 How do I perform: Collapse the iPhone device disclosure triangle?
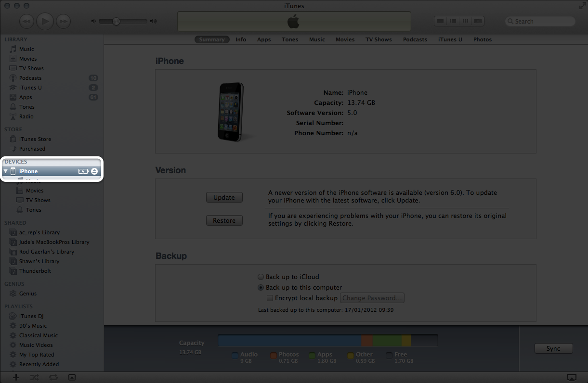coord(6,171)
